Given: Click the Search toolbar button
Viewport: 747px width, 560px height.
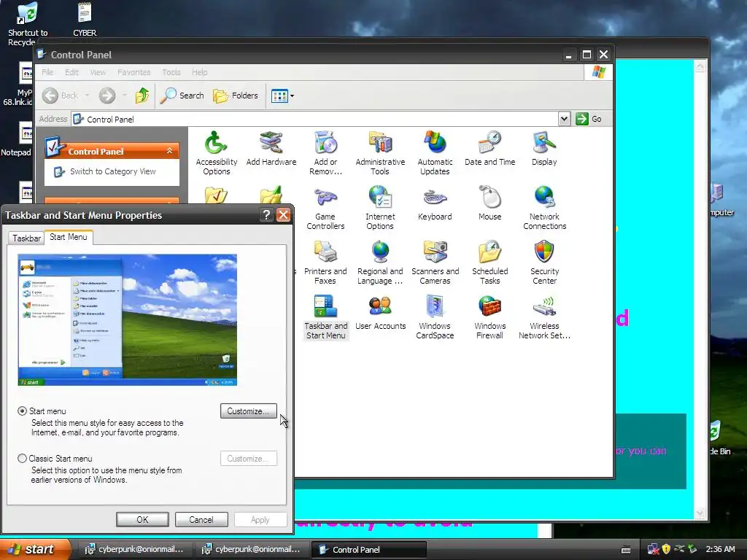Looking at the screenshot, I should (182, 96).
